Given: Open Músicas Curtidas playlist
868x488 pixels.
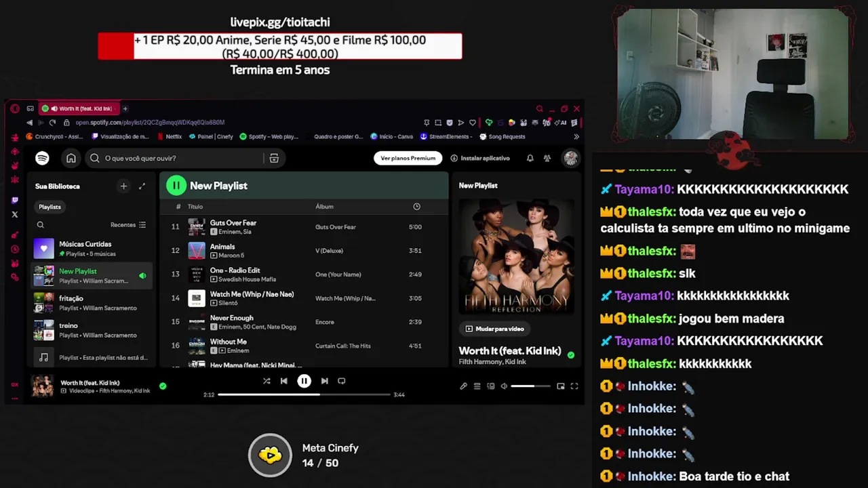Looking at the screenshot, I should coord(92,249).
